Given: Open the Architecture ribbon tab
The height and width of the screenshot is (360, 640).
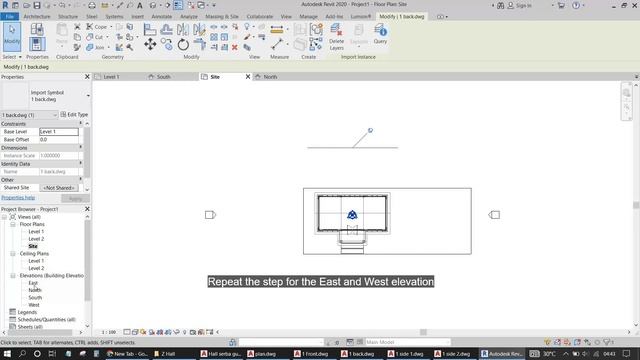Looking at the screenshot, I should coord(37,16).
